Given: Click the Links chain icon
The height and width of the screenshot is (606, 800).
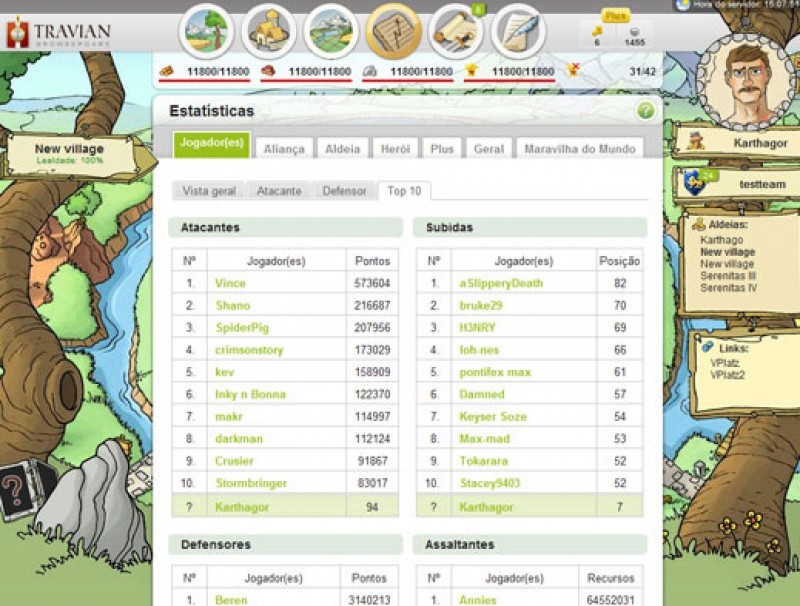Looking at the screenshot, I should point(707,347).
